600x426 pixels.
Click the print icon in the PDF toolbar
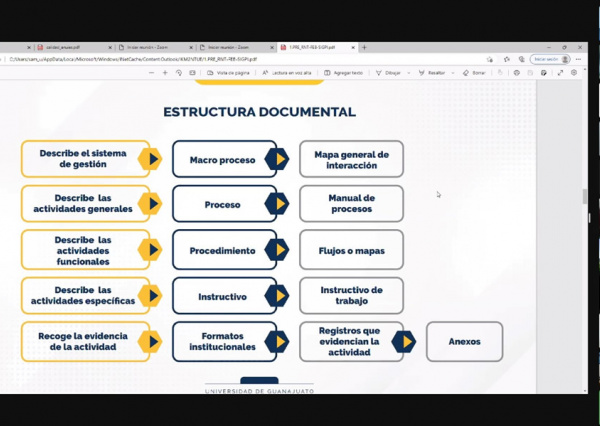click(x=517, y=73)
